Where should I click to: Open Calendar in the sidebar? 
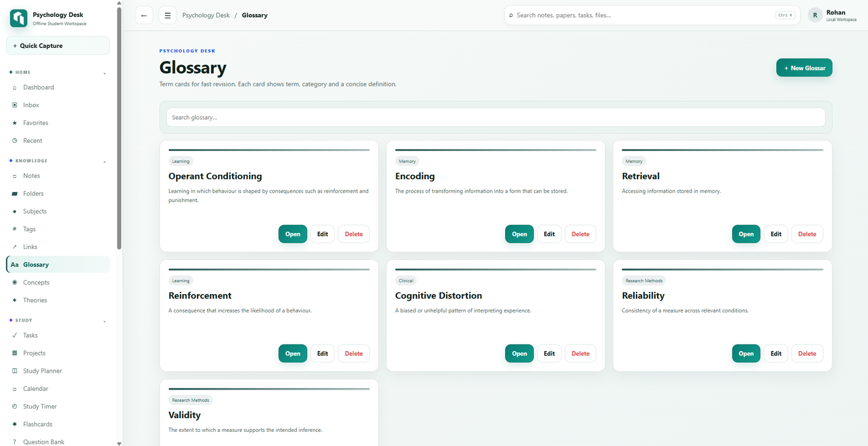pos(58,388)
